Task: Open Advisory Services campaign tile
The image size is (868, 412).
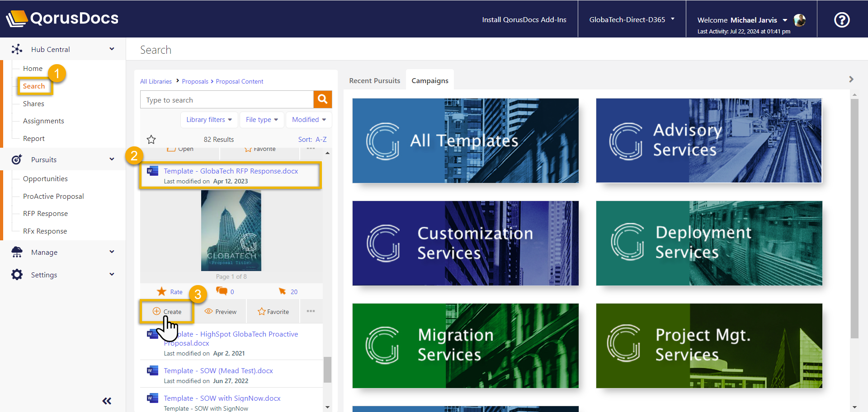Action: point(709,140)
